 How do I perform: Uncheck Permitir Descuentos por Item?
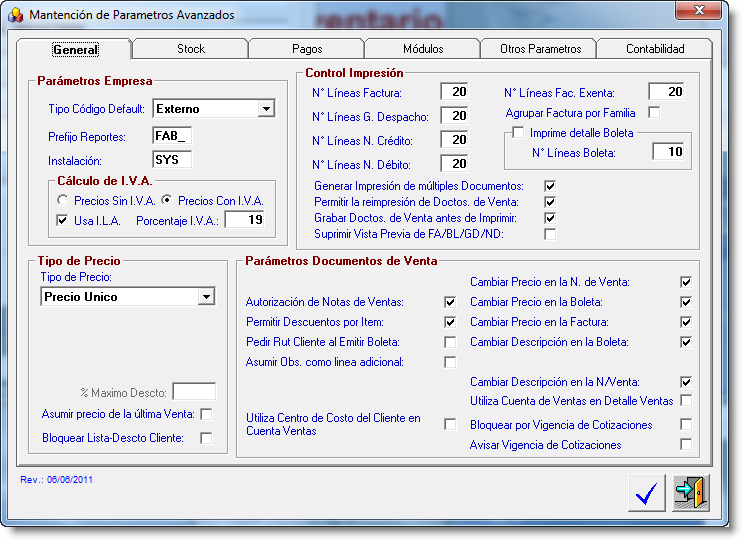pos(450,322)
